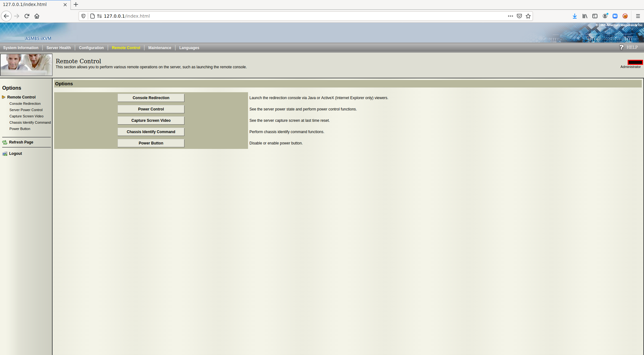Screen dimensions: 644x355
Task: Click the Logout icon in sidebar
Action: [5, 154]
